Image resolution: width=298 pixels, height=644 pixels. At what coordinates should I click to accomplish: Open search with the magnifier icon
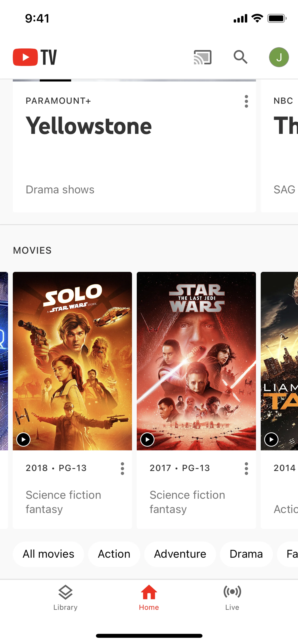[240, 57]
